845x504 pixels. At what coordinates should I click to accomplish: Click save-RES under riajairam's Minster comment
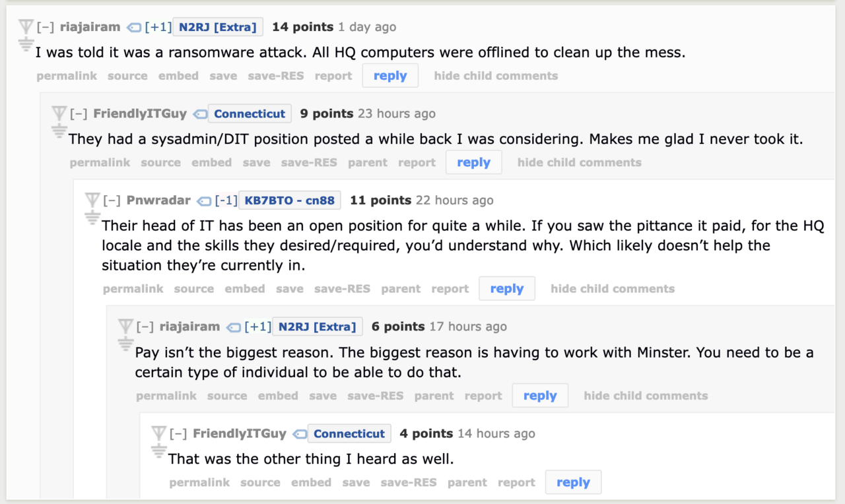coord(375,396)
